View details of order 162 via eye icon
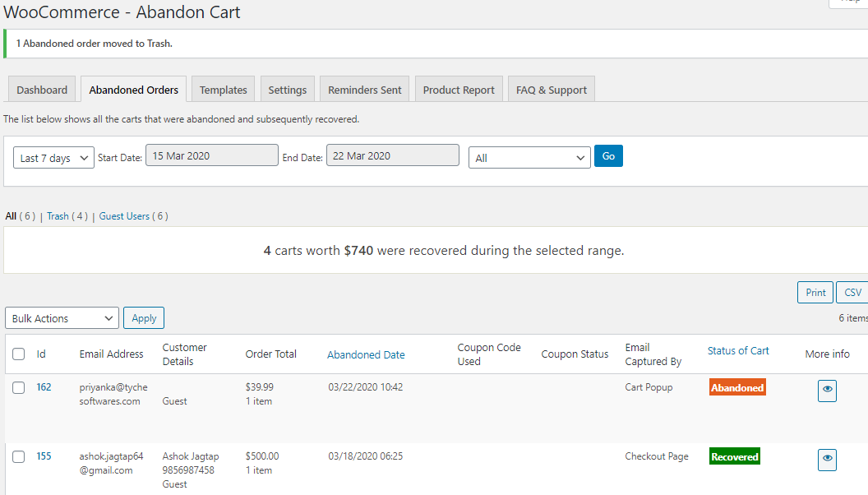Viewport: 868px width, 495px height. tap(827, 391)
